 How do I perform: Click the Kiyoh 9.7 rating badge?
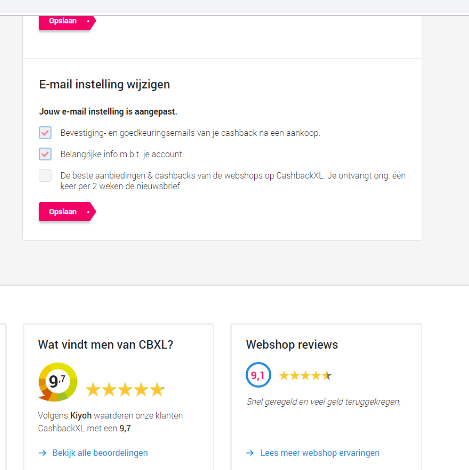pyautogui.click(x=58, y=382)
